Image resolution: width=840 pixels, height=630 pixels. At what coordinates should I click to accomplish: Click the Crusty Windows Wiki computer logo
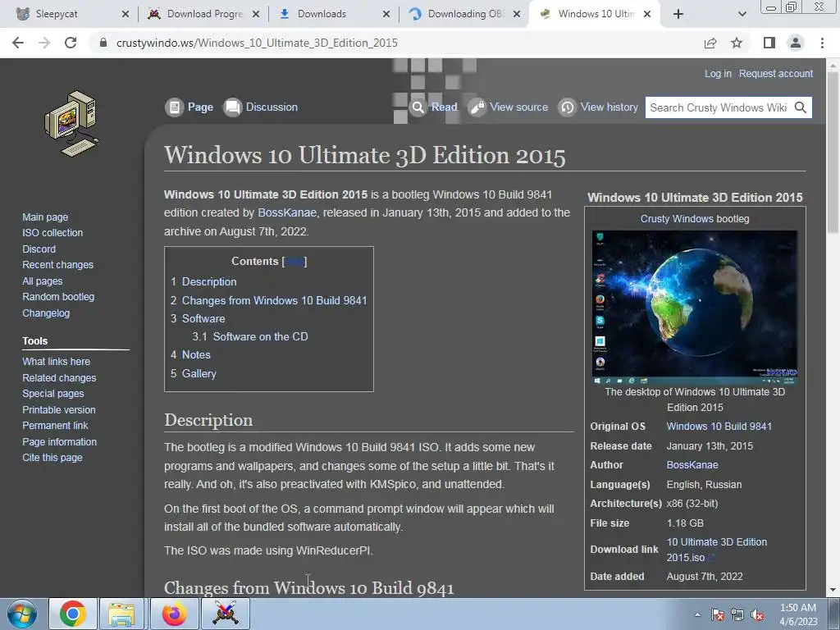[x=72, y=124]
